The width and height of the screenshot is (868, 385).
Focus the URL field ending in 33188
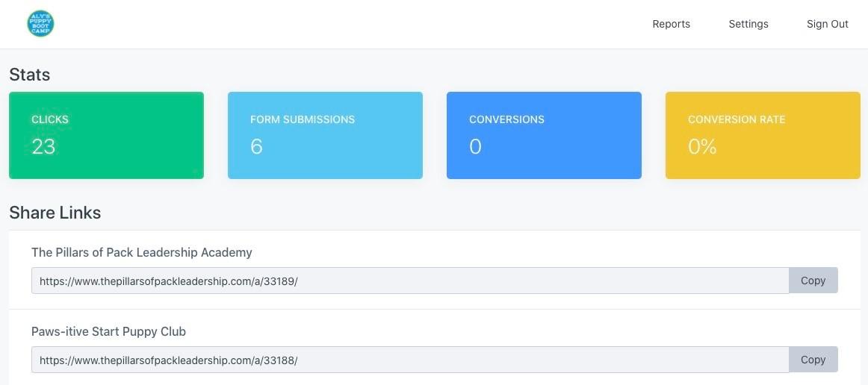pos(409,360)
